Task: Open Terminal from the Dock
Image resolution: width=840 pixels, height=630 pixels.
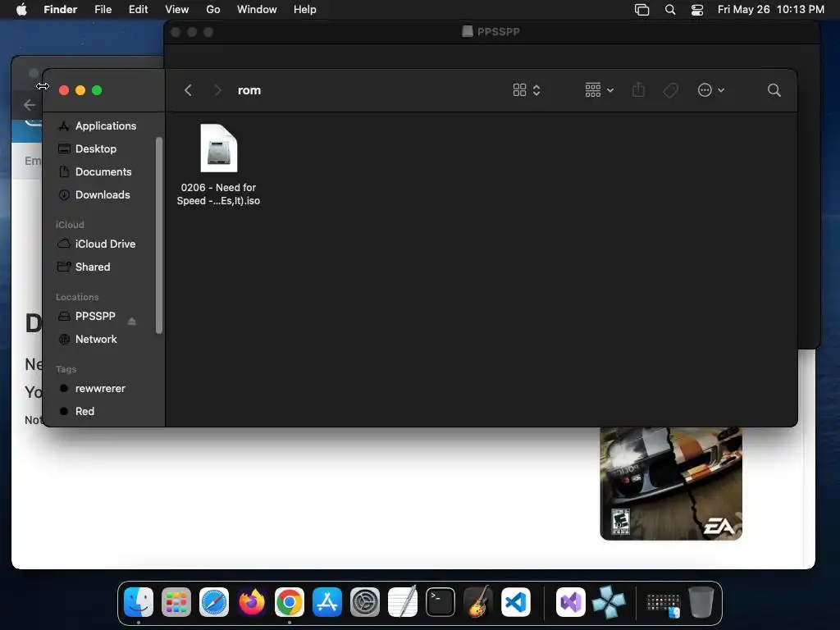Action: point(441,602)
